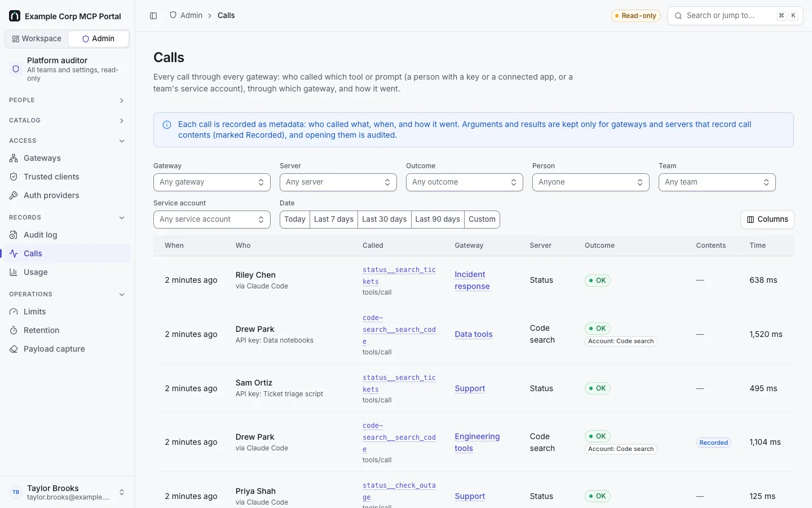The image size is (812, 508).
Task: Click the Payload capture icon
Action: coord(14,349)
